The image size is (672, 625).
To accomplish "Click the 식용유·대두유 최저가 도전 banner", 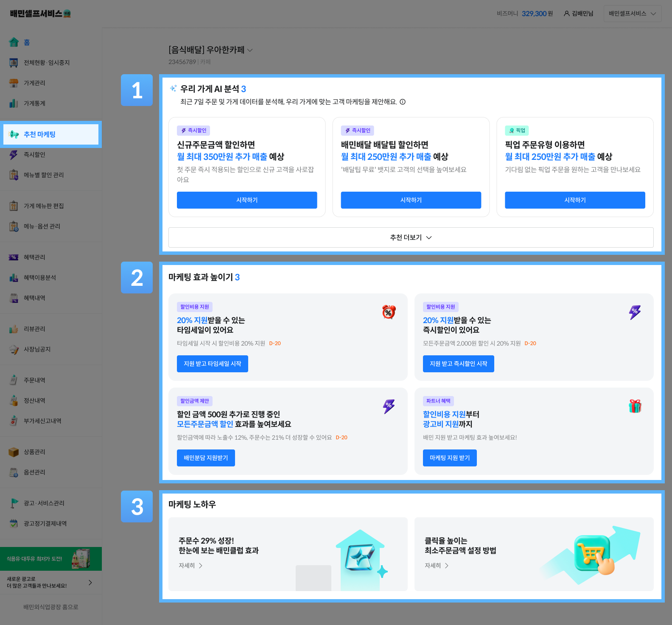I will click(51, 559).
